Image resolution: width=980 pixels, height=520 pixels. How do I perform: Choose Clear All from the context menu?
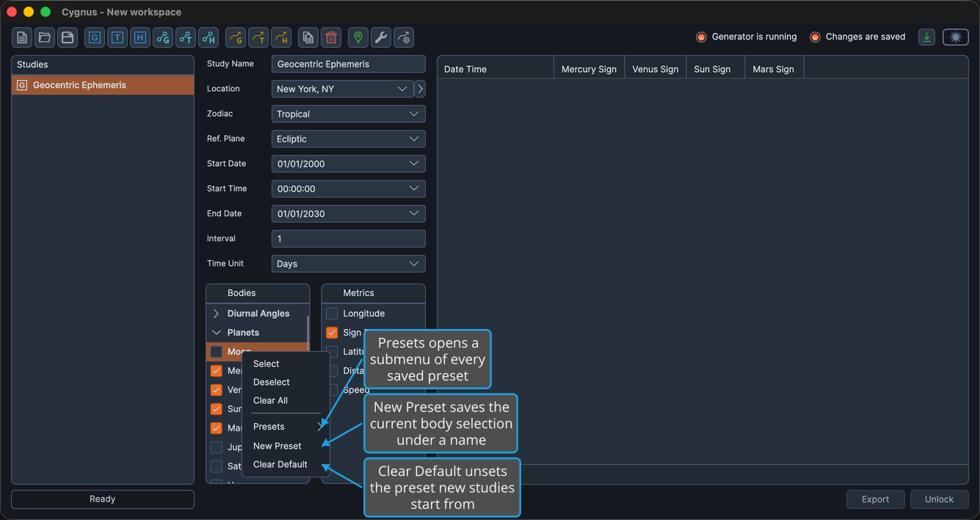[286, 400]
